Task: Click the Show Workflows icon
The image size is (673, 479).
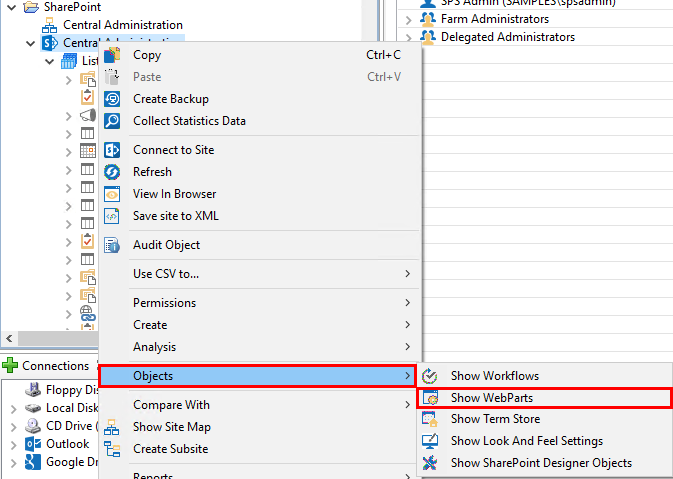Action: tap(431, 376)
